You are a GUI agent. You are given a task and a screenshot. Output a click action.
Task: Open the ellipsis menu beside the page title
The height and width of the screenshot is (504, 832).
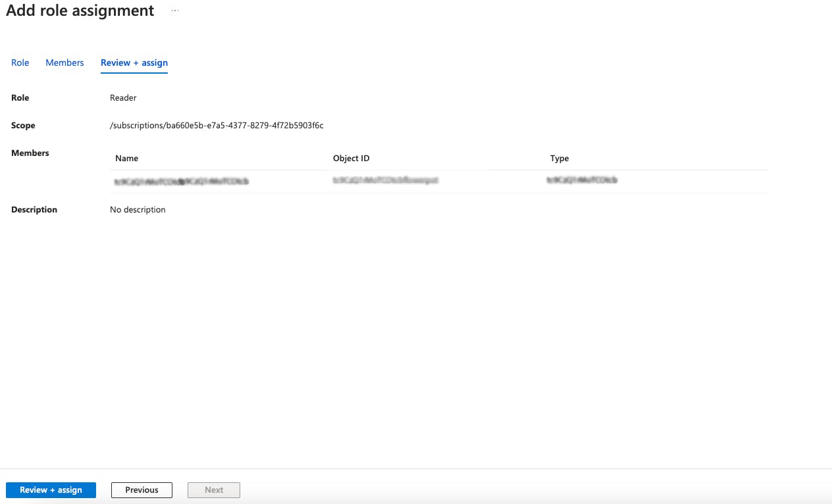pyautogui.click(x=174, y=11)
